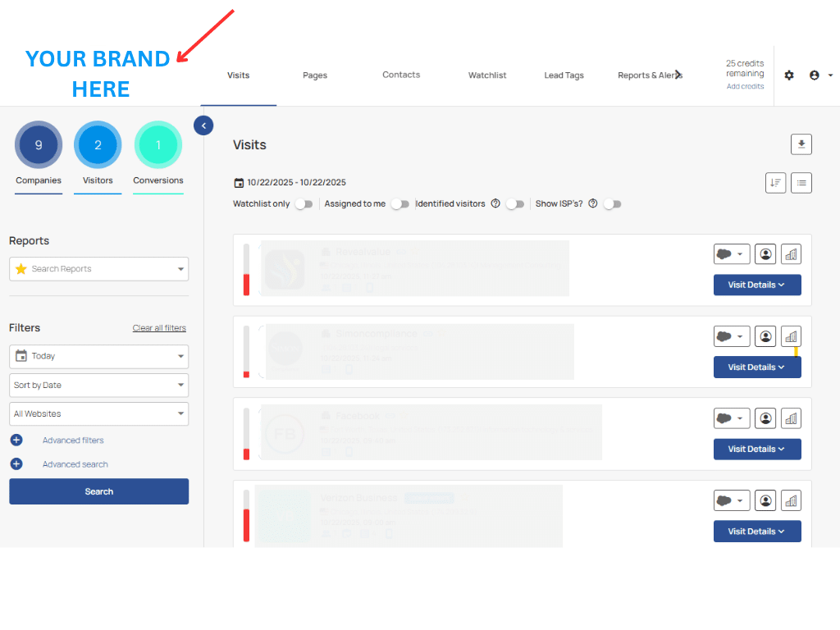Change sort direction with the sort arrow icon

point(775,182)
